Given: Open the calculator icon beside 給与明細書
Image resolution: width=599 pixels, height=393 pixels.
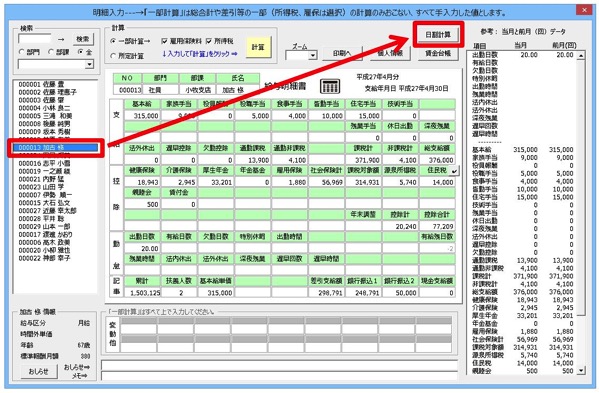Looking at the screenshot, I should pos(330,87).
